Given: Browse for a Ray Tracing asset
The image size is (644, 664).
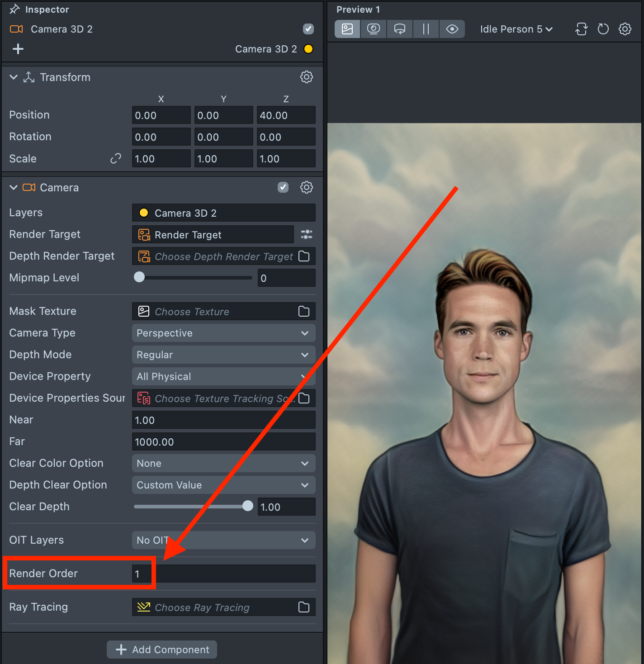Looking at the screenshot, I should pyautogui.click(x=304, y=607).
